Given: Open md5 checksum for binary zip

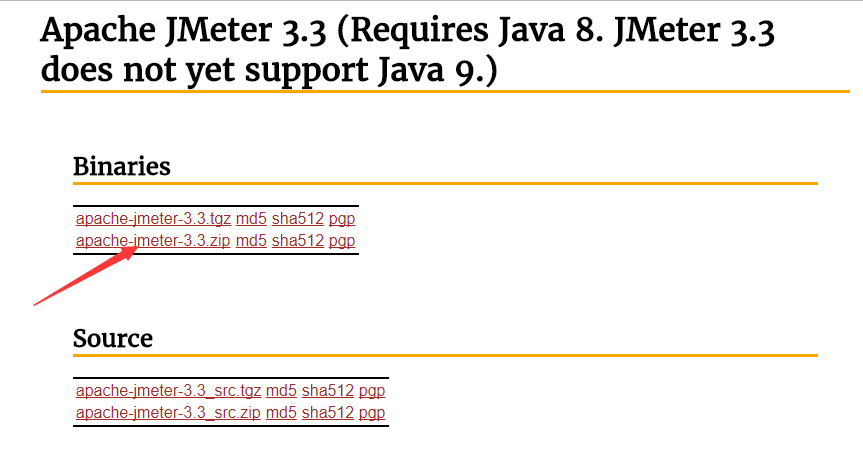Looking at the screenshot, I should click(x=251, y=241).
